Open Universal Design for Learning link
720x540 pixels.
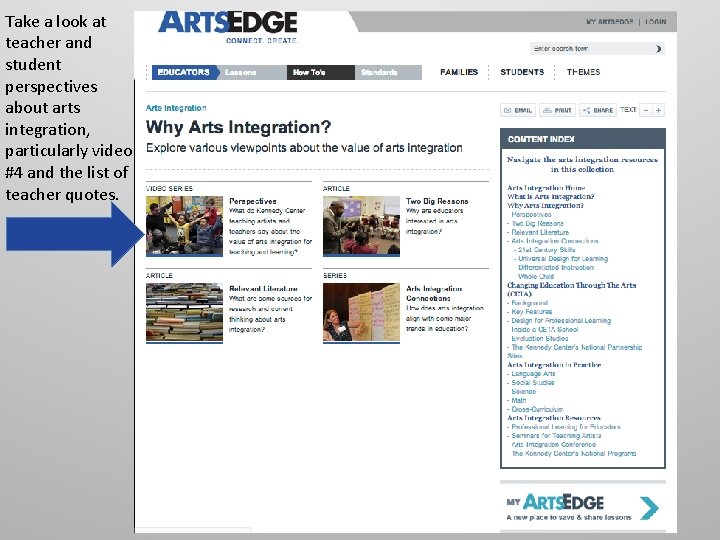click(563, 259)
